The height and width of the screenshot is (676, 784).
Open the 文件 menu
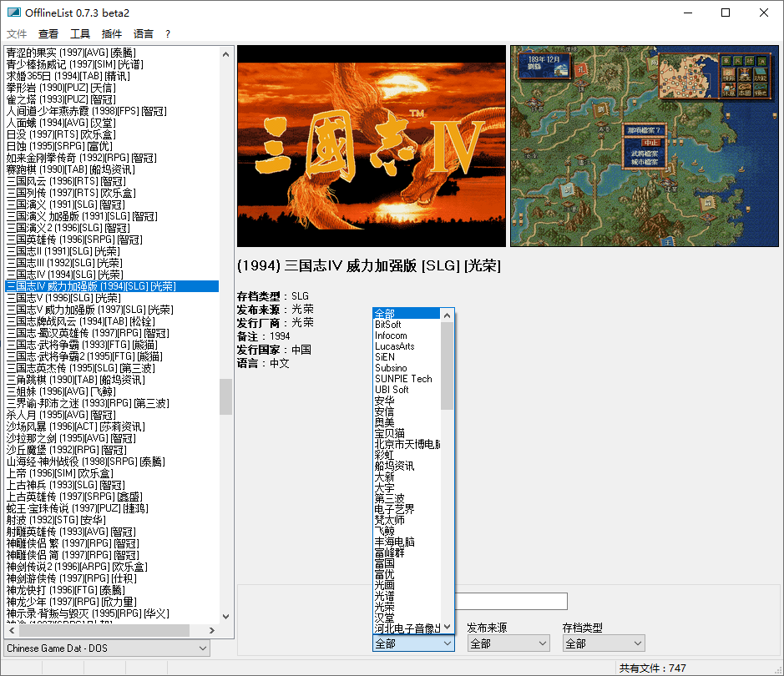[17, 34]
